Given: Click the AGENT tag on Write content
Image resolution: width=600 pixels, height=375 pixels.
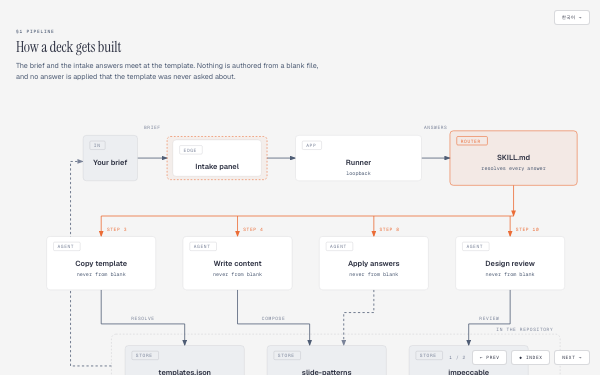Looking at the screenshot, I should pos(203,246).
